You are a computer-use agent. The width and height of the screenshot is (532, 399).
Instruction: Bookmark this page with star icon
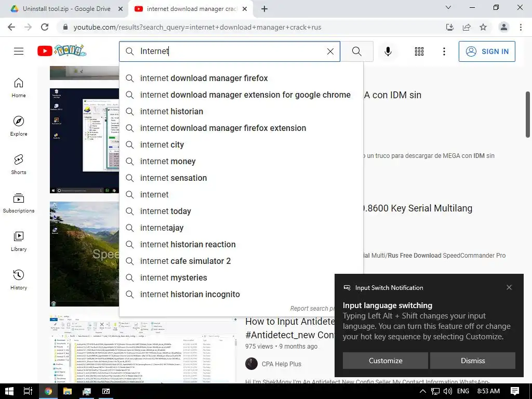[x=483, y=27]
